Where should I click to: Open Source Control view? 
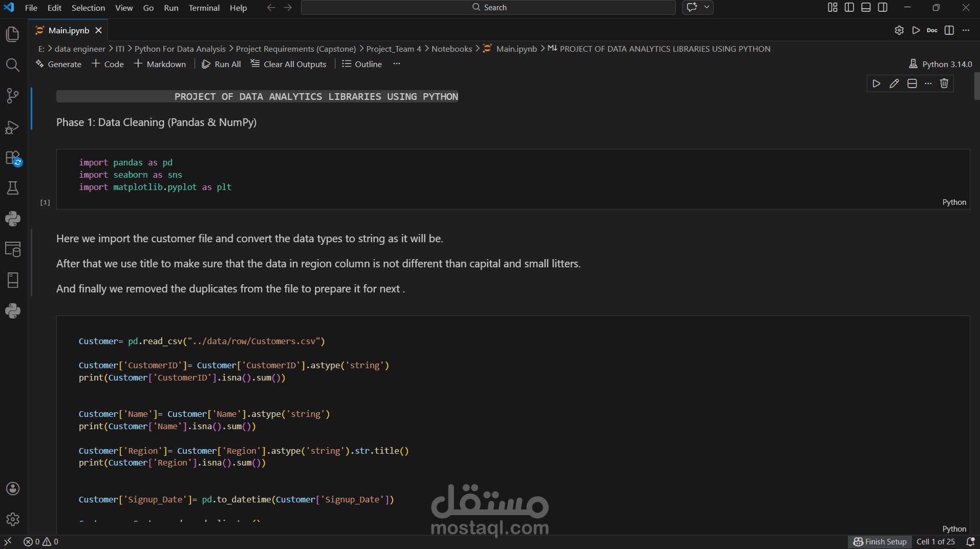(13, 96)
